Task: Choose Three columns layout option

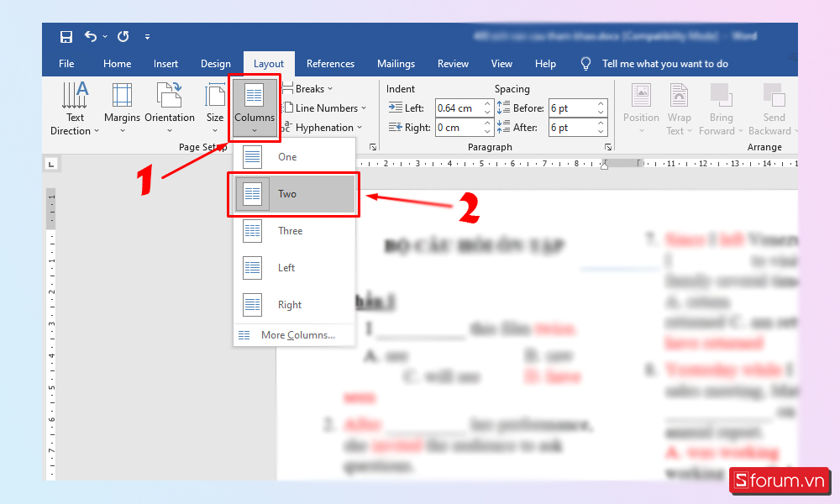Action: pos(294,231)
